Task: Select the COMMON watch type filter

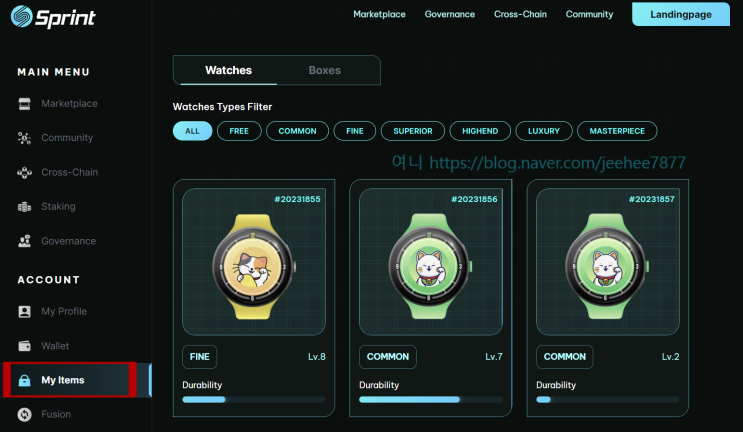Action: [x=298, y=131]
